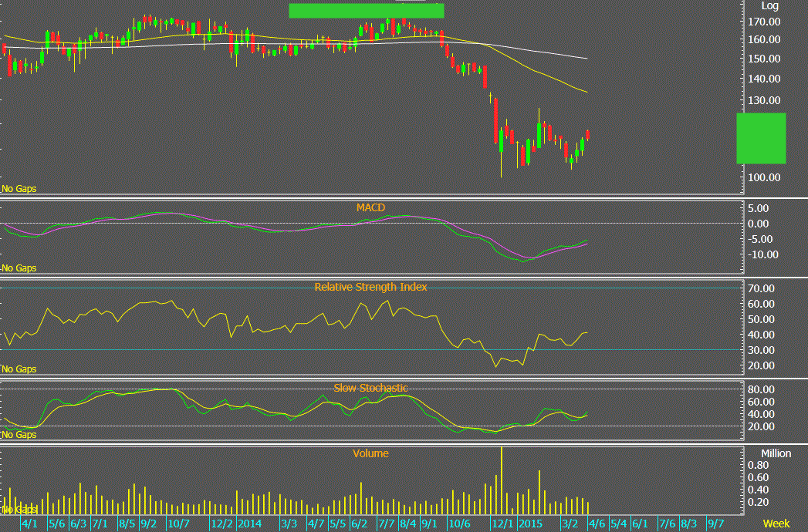The height and width of the screenshot is (532, 808).
Task: Click the 12/2 date on the time axis
Action: coord(222,524)
